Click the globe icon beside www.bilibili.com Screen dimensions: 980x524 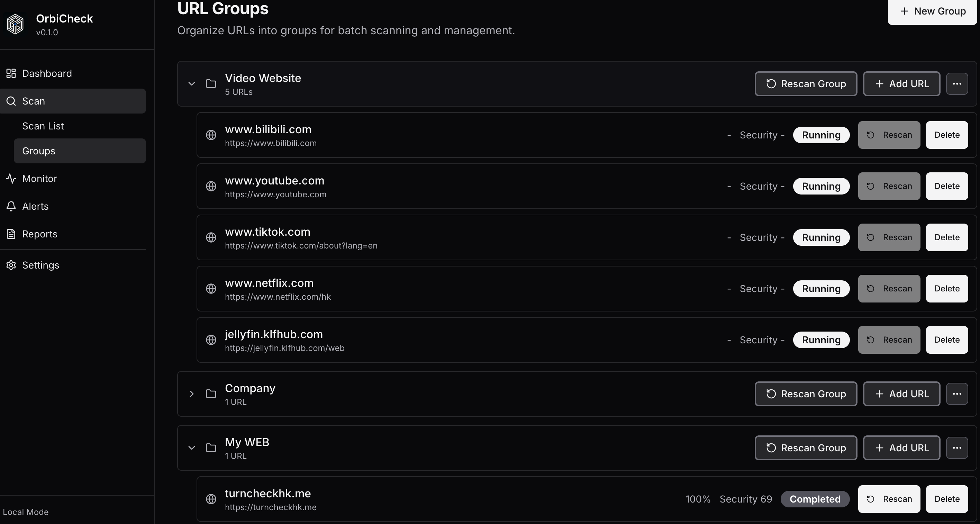click(211, 135)
